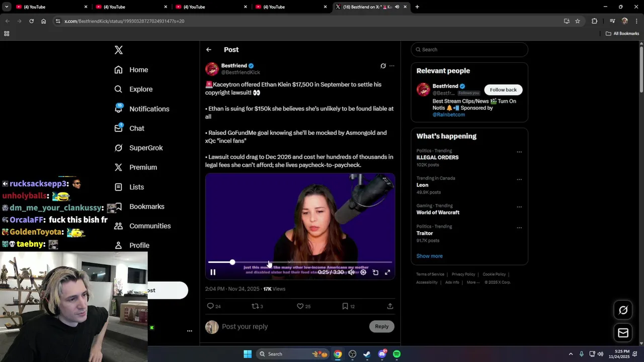The width and height of the screenshot is (644, 362).
Task: Open floating Grok button
Action: coord(623,310)
